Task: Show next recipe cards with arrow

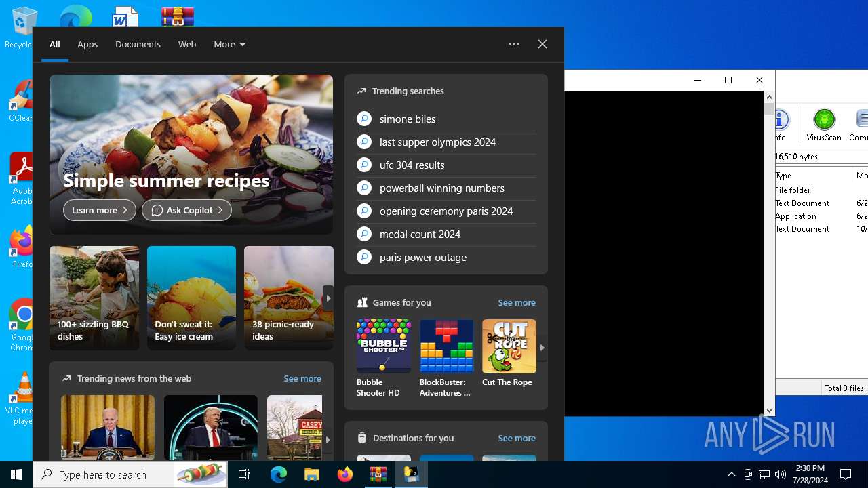Action: click(328, 298)
